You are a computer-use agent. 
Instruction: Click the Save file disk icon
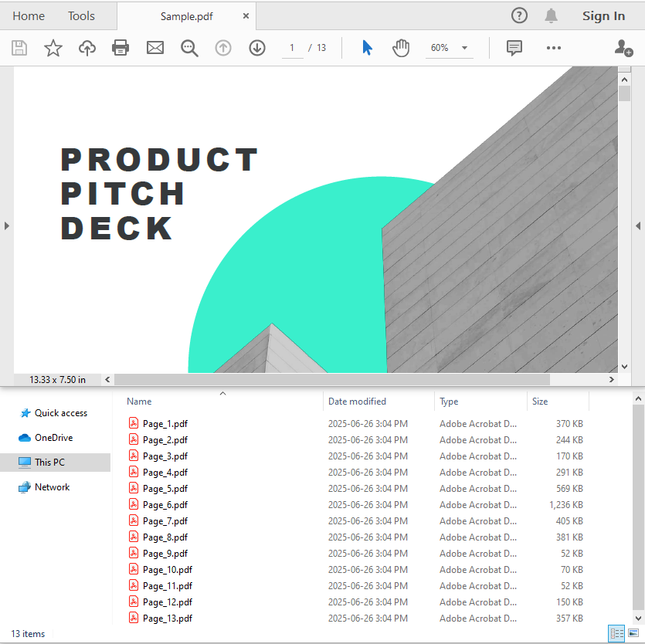click(19, 48)
